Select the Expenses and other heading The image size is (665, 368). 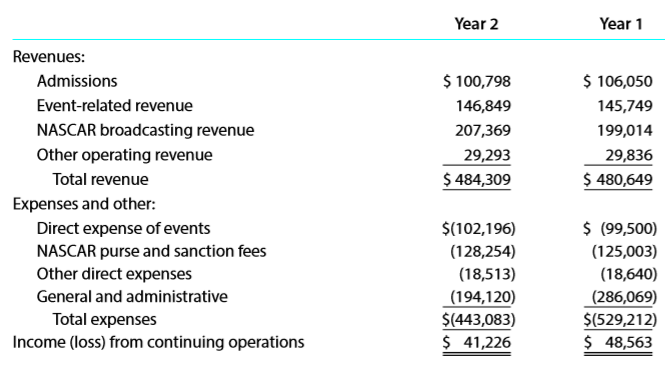(x=84, y=204)
